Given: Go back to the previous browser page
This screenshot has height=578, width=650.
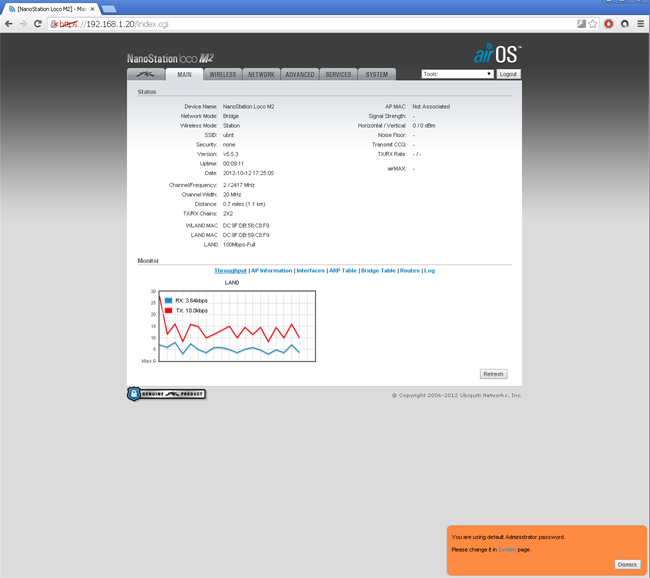Looking at the screenshot, I should [x=9, y=24].
